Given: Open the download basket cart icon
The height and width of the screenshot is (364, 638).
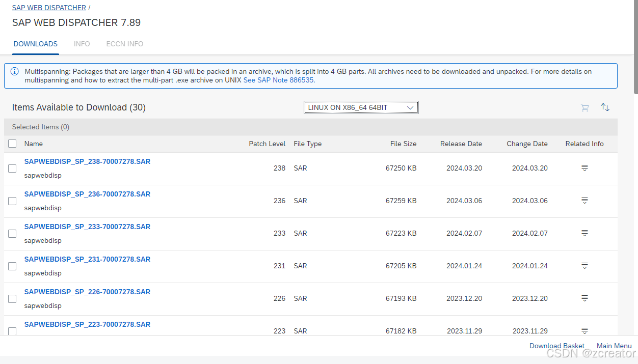Looking at the screenshot, I should coord(584,107).
